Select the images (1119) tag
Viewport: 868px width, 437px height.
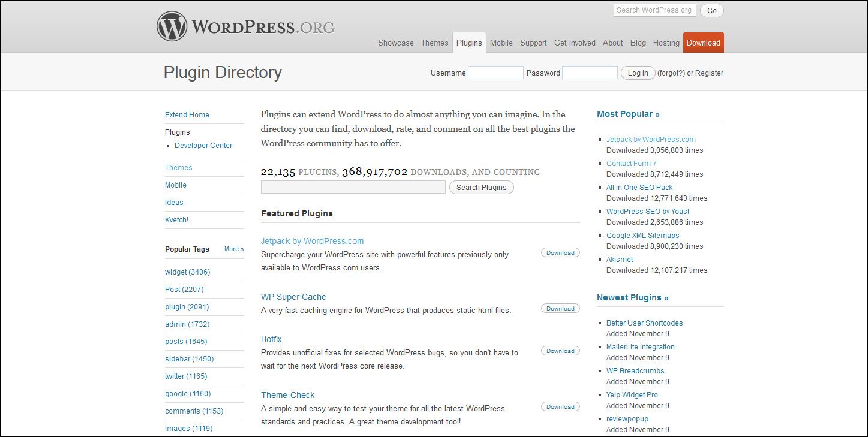click(189, 429)
